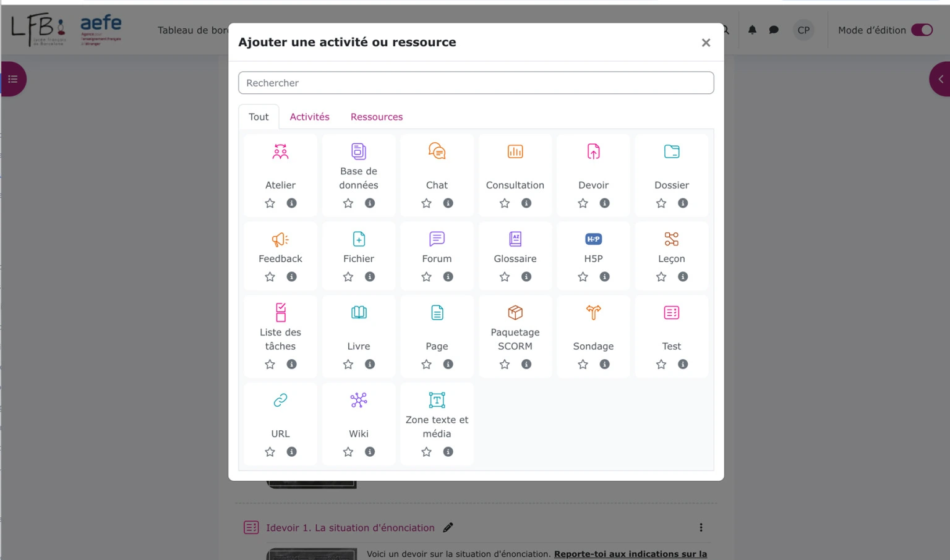Click inside the Rechercher search field

[x=476, y=82]
